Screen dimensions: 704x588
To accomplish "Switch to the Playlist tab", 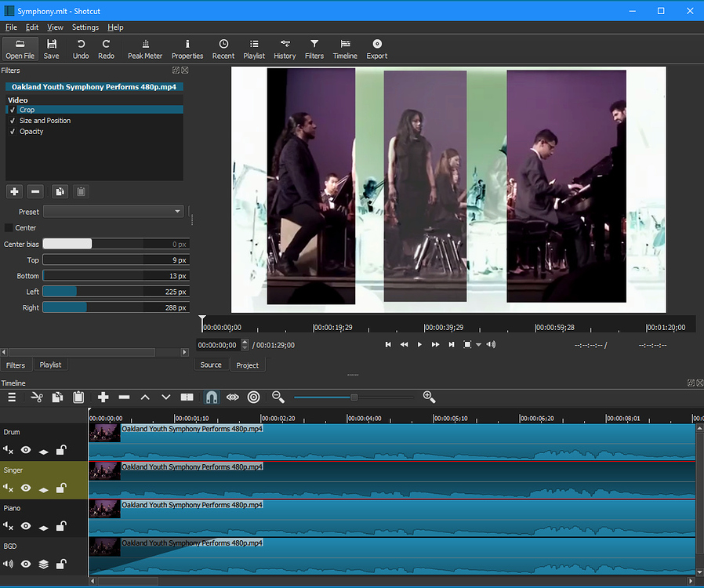I will tap(50, 365).
